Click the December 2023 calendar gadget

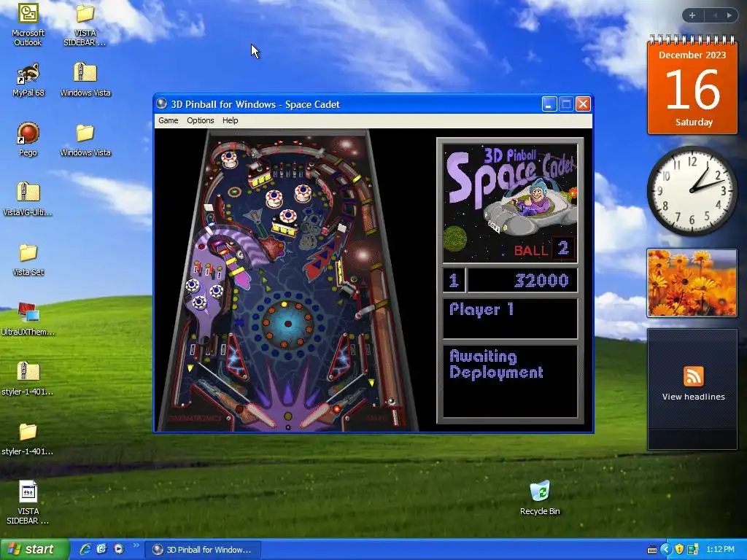[x=692, y=86]
